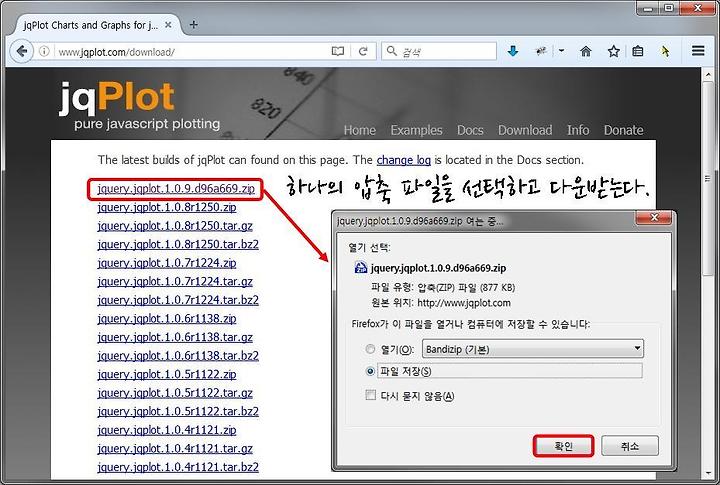Select the 파일 저장(S) radio button
The height and width of the screenshot is (485, 720).
coord(370,371)
